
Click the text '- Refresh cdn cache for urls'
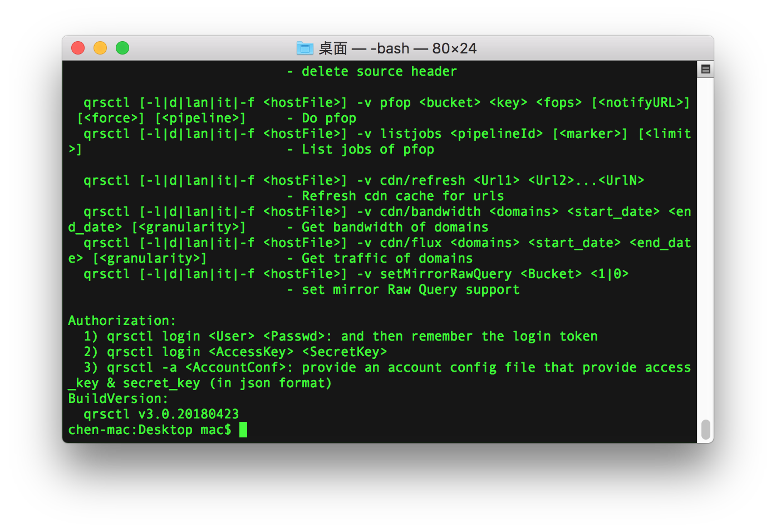396,196
